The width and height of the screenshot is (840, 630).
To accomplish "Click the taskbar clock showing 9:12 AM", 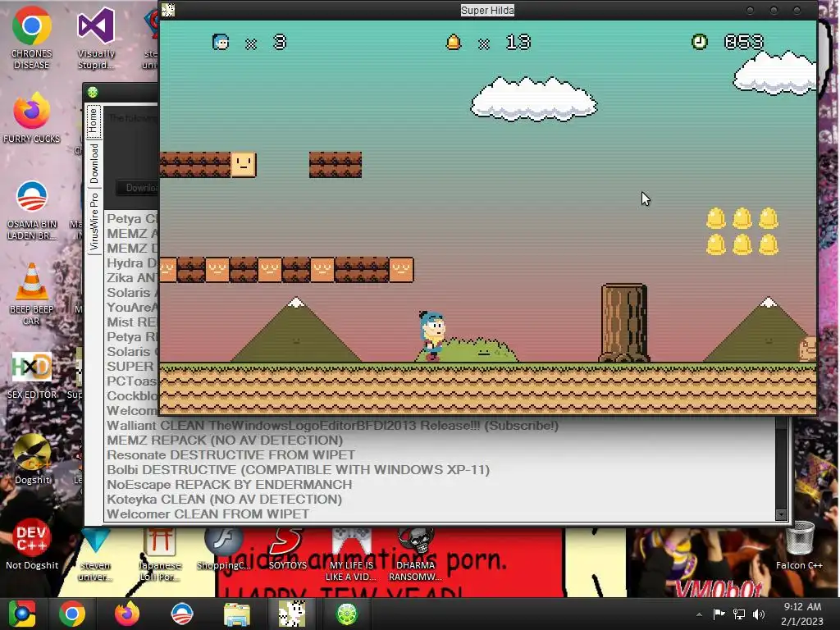I will click(x=802, y=614).
